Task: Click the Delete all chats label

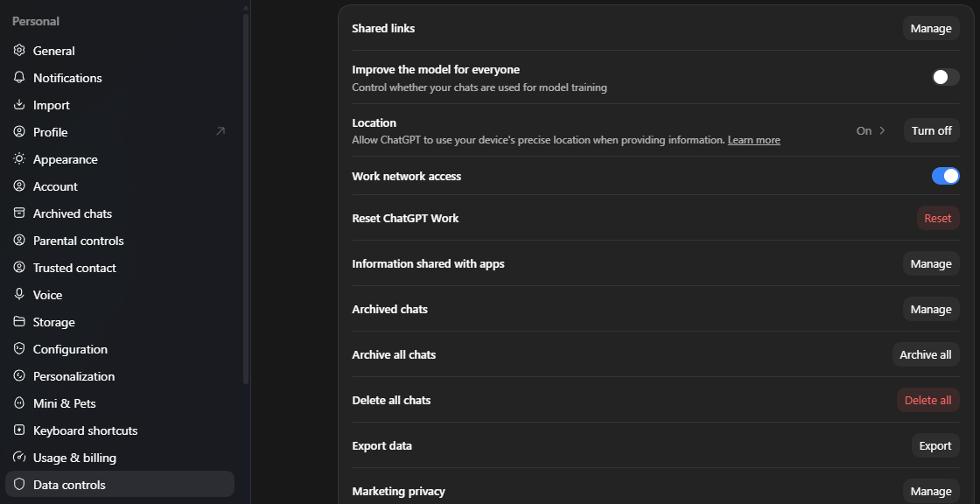Action: click(x=391, y=400)
